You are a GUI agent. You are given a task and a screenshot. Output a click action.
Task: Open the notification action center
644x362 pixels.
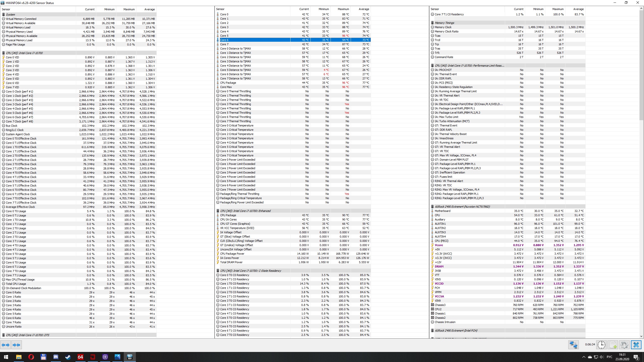[636, 357]
